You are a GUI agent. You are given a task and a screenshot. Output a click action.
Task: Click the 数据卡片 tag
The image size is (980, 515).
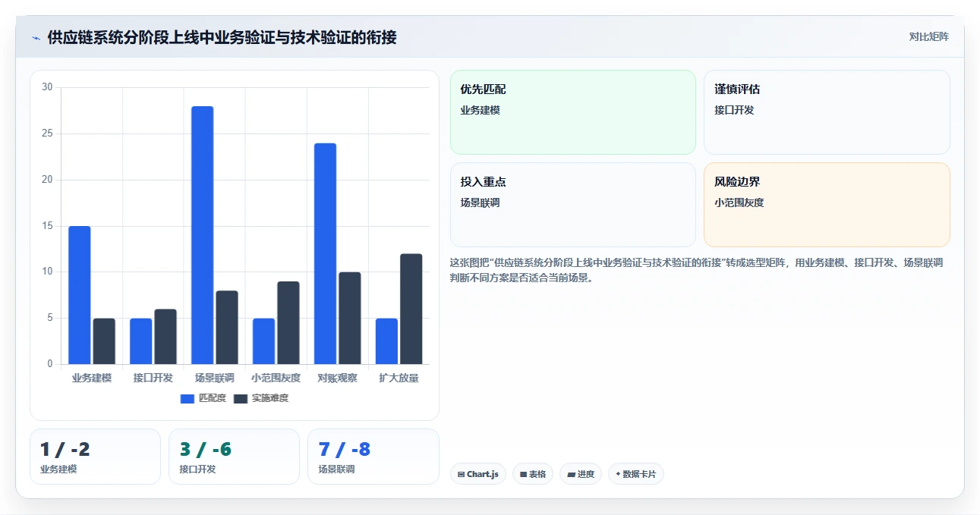click(x=635, y=474)
